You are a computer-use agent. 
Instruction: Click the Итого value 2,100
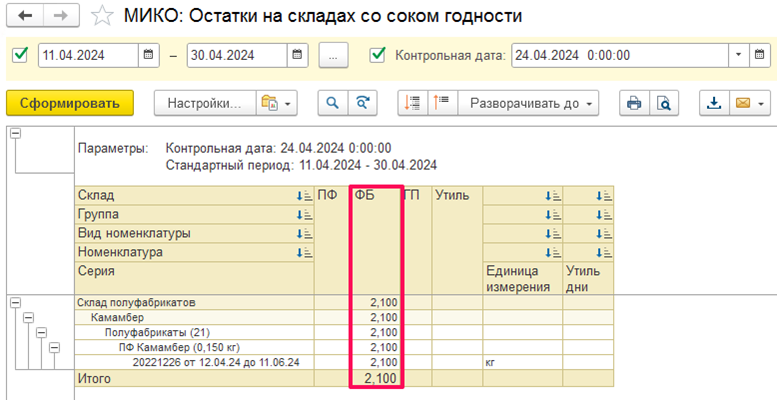[x=381, y=379]
